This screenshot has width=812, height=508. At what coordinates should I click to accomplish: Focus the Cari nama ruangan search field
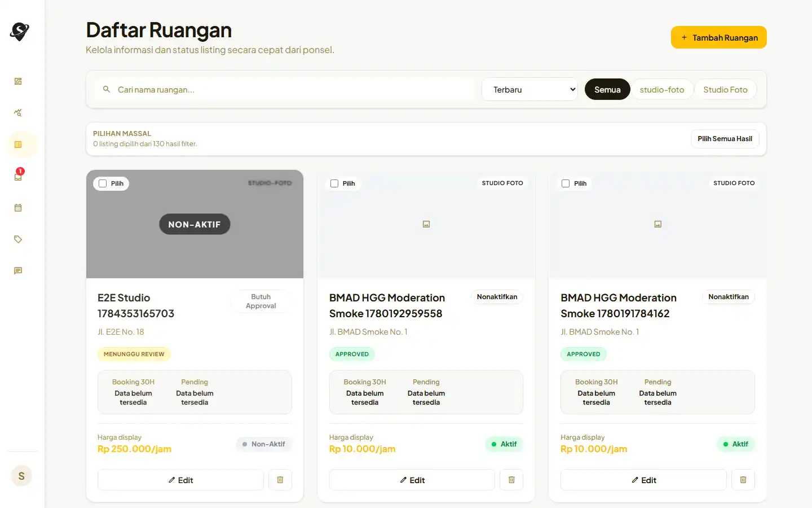click(x=285, y=89)
